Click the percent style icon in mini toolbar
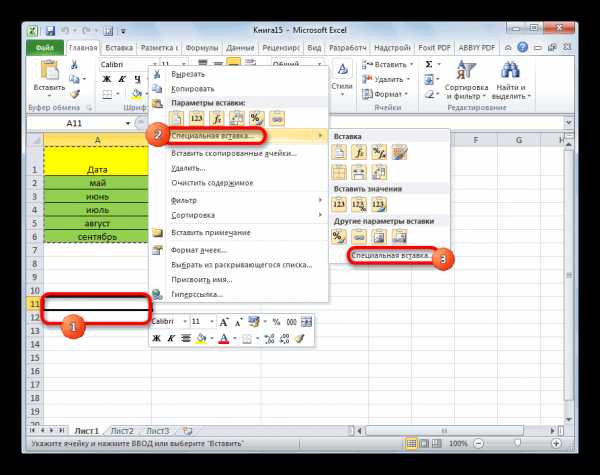The width and height of the screenshot is (600, 475). (276, 322)
